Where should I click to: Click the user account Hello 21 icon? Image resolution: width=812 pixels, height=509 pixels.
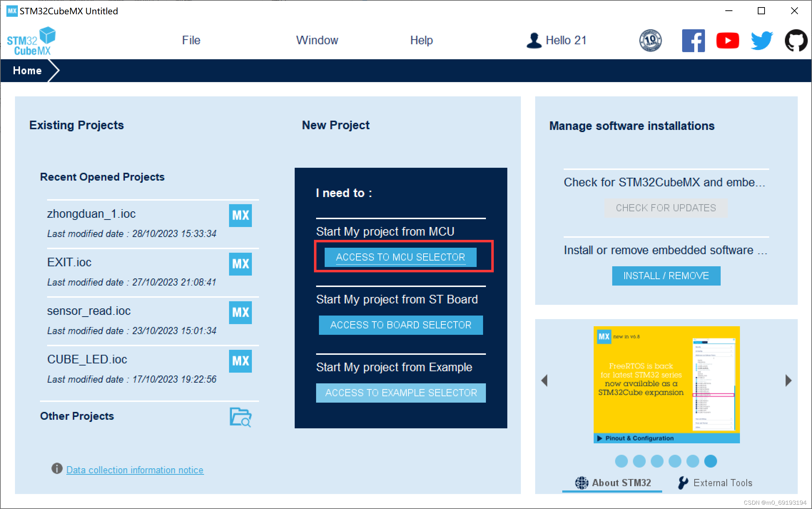(x=534, y=40)
